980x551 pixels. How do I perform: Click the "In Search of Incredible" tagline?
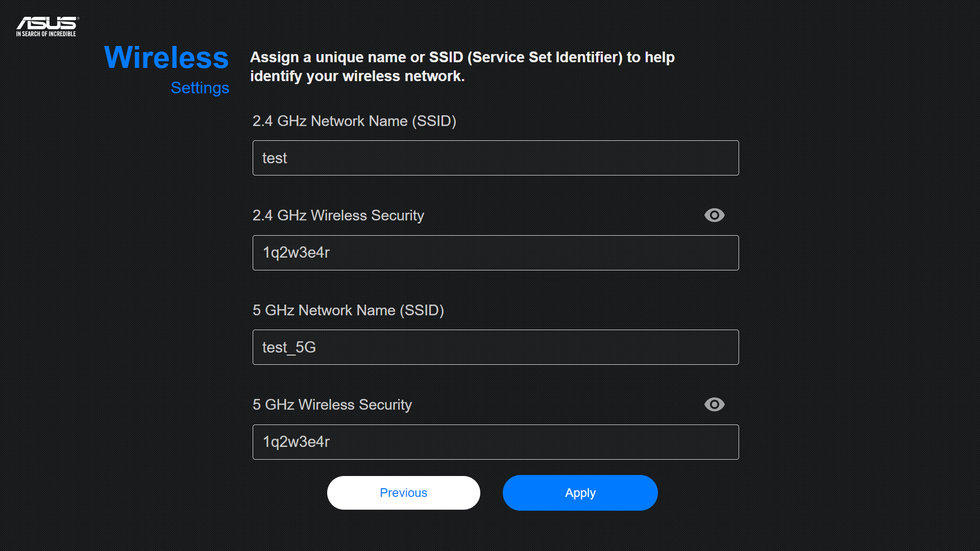(46, 34)
